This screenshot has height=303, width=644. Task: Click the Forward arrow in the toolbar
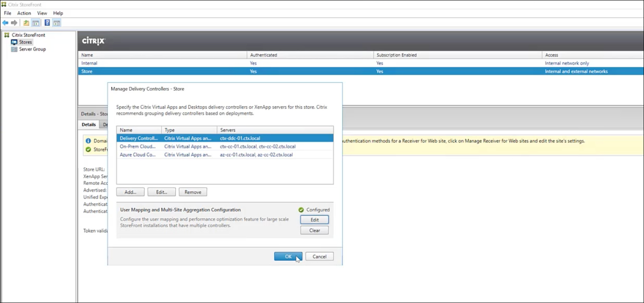(x=14, y=23)
